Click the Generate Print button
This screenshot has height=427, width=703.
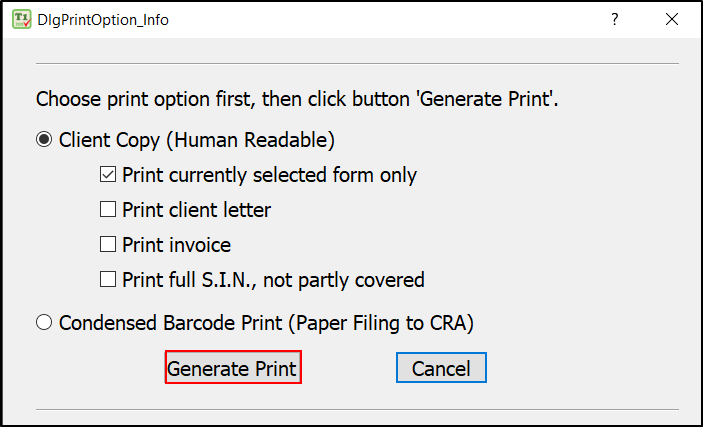click(233, 367)
